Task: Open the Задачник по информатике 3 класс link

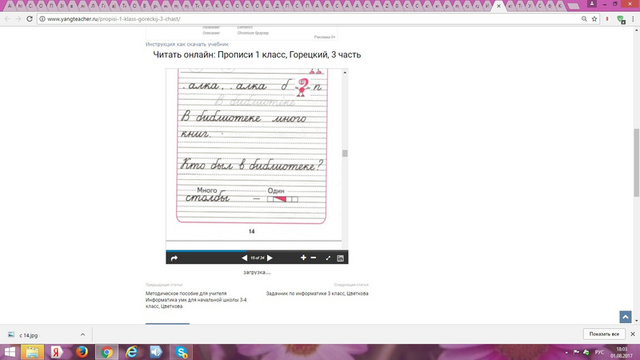Action: [317, 293]
